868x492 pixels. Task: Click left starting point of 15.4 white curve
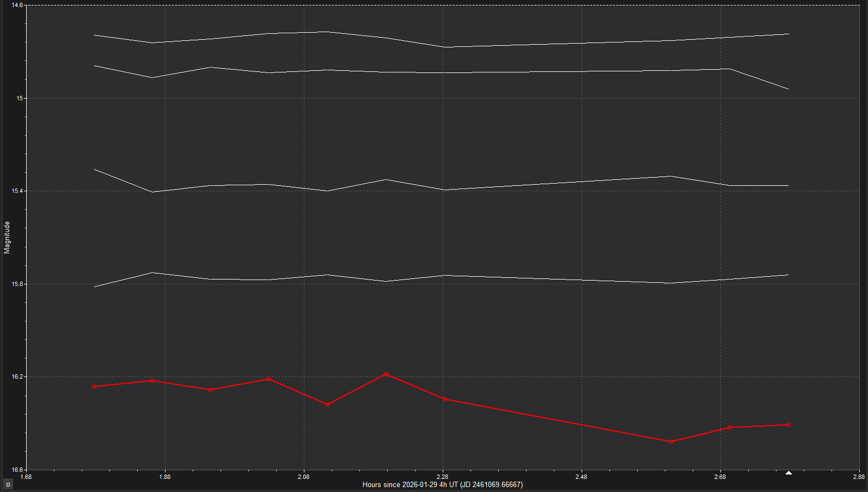point(94,169)
